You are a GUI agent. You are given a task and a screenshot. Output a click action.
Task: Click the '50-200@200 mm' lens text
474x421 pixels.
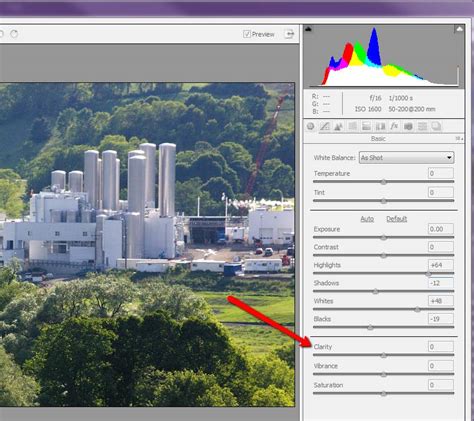412,109
